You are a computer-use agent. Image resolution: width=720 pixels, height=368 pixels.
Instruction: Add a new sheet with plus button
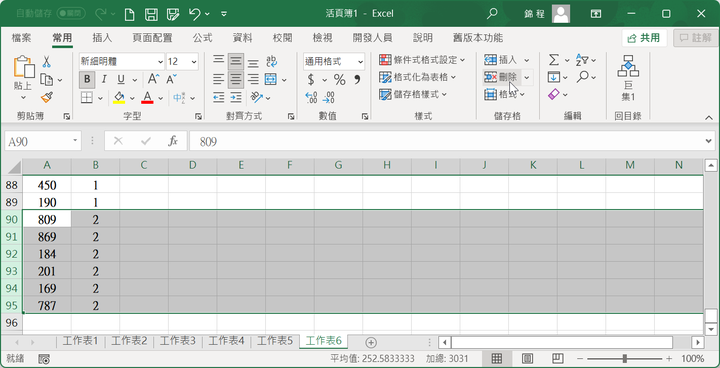click(x=371, y=342)
